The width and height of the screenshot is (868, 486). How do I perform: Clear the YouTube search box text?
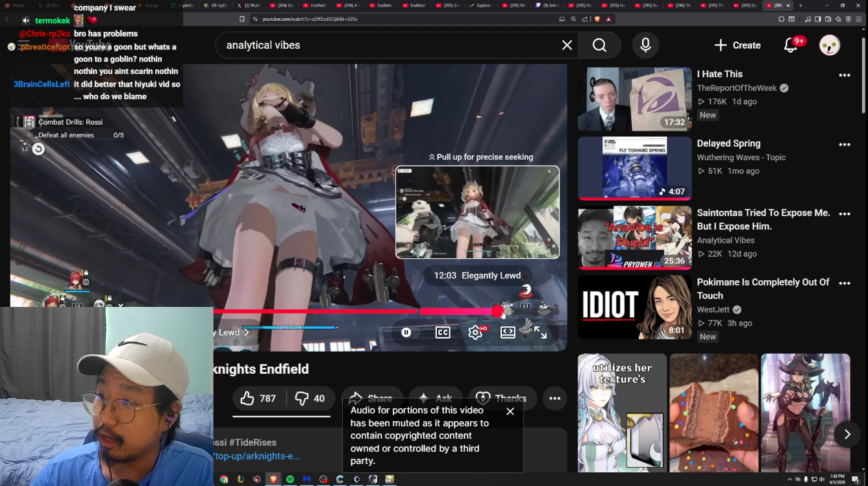(x=567, y=45)
